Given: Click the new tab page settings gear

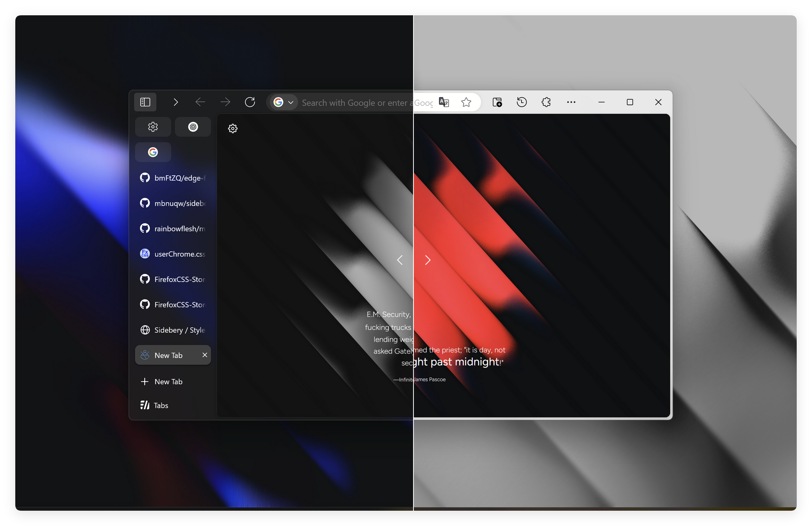Looking at the screenshot, I should tap(233, 129).
